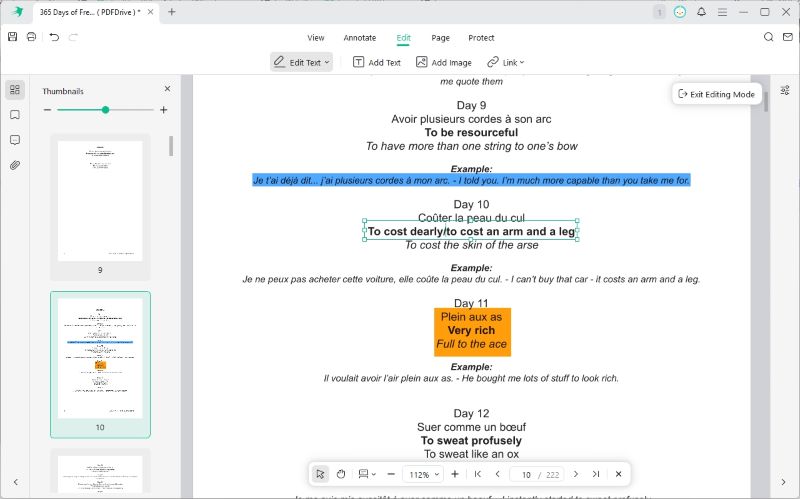Open the properties panel settings icon
Viewport: 800px width, 499px height.
(785, 89)
